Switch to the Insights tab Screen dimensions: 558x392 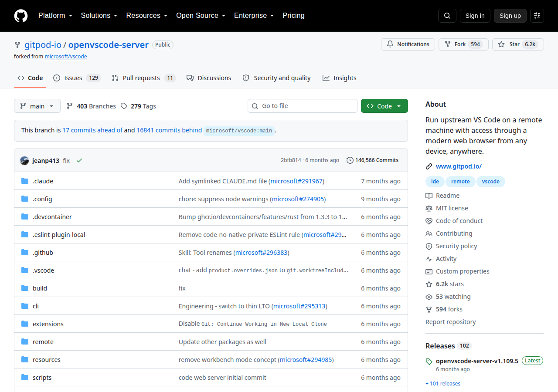[x=340, y=78]
